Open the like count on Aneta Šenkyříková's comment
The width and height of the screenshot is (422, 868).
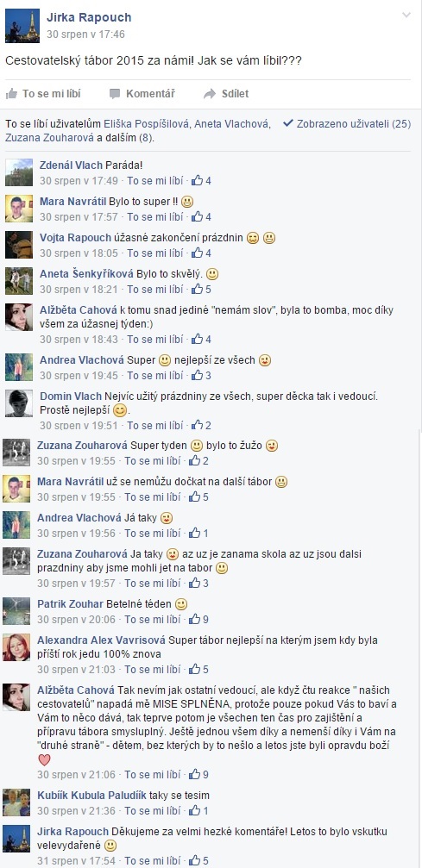tap(201, 289)
